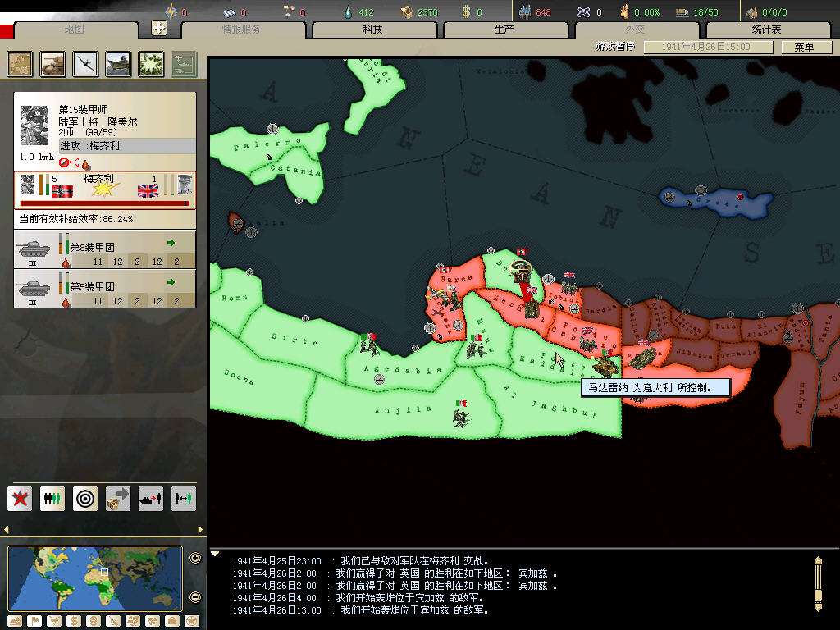Viewport: 840px width, 630px height.
Task: Select the 第5装甲团 division row
Action: tap(104, 289)
